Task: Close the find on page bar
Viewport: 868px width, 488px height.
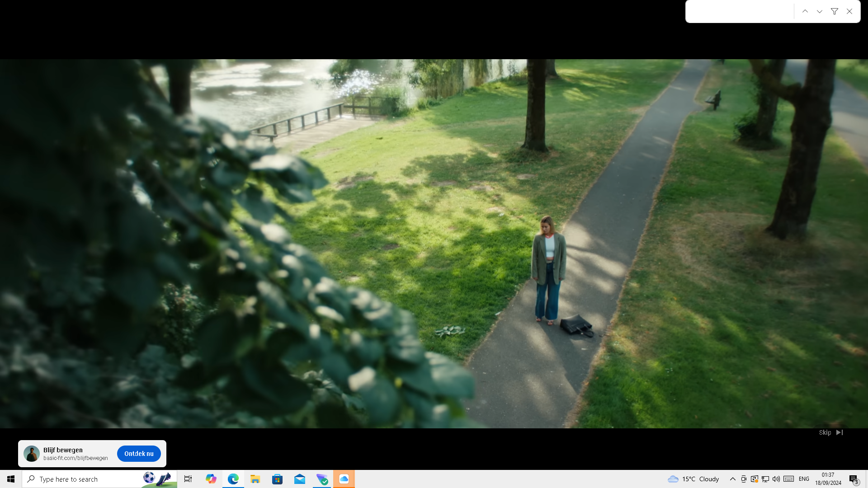Action: 849,11
